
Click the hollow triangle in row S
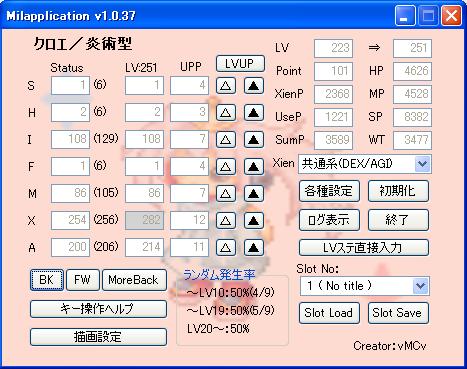[226, 86]
